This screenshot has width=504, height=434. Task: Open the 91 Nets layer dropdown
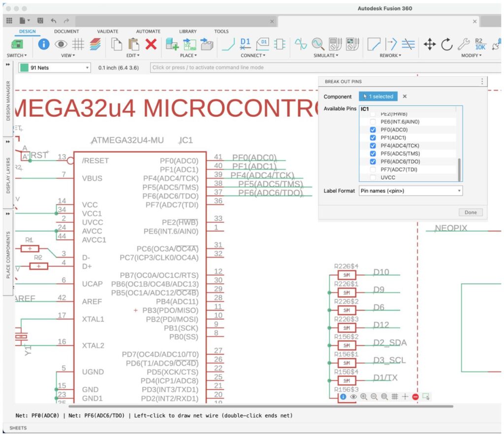[55, 67]
